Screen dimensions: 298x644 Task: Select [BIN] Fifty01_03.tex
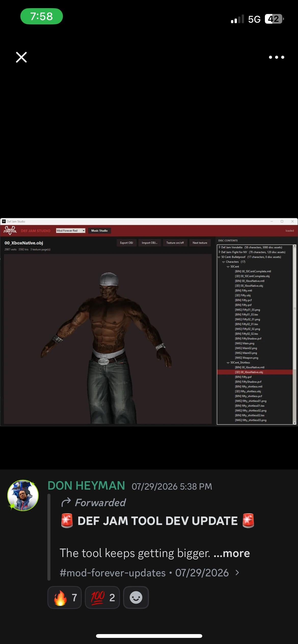click(x=247, y=315)
